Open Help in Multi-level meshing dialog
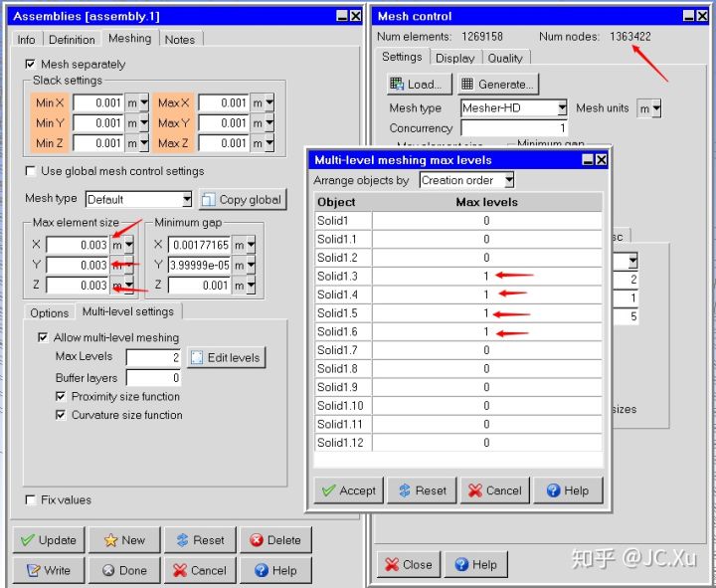 coord(568,490)
